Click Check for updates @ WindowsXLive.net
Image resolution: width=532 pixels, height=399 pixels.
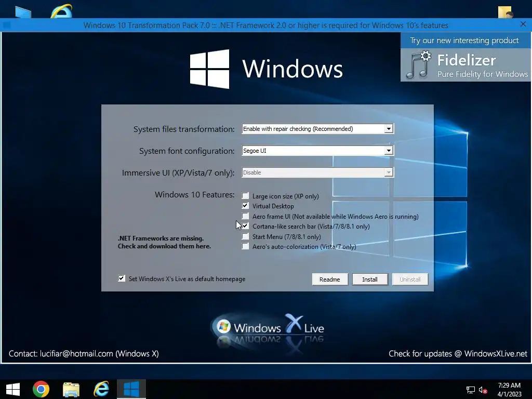click(458, 353)
